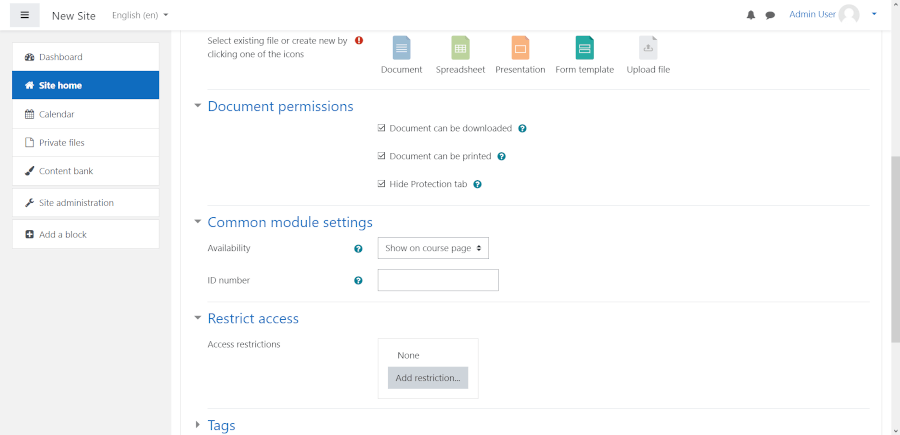The width and height of the screenshot is (900, 435).
Task: Expand the Tags section
Action: 221,425
